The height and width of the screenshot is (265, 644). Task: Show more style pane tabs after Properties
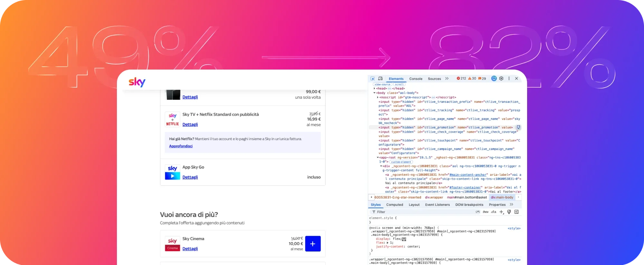(511, 205)
